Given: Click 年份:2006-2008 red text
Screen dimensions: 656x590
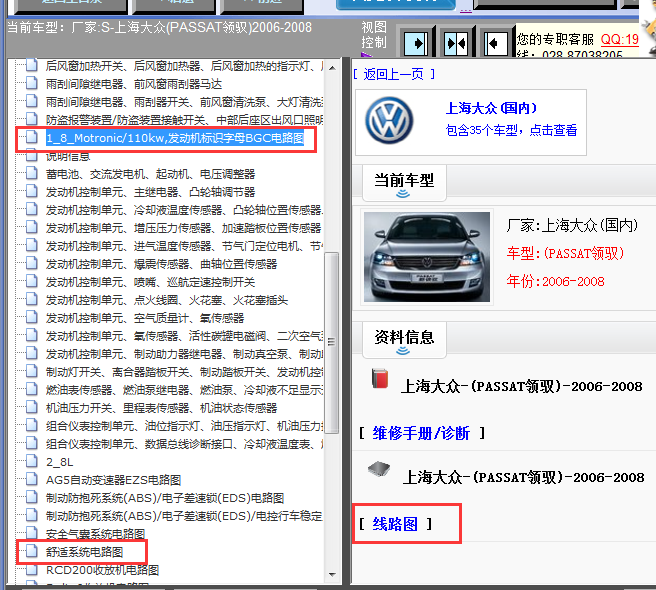Looking at the screenshot, I should 556,281.
